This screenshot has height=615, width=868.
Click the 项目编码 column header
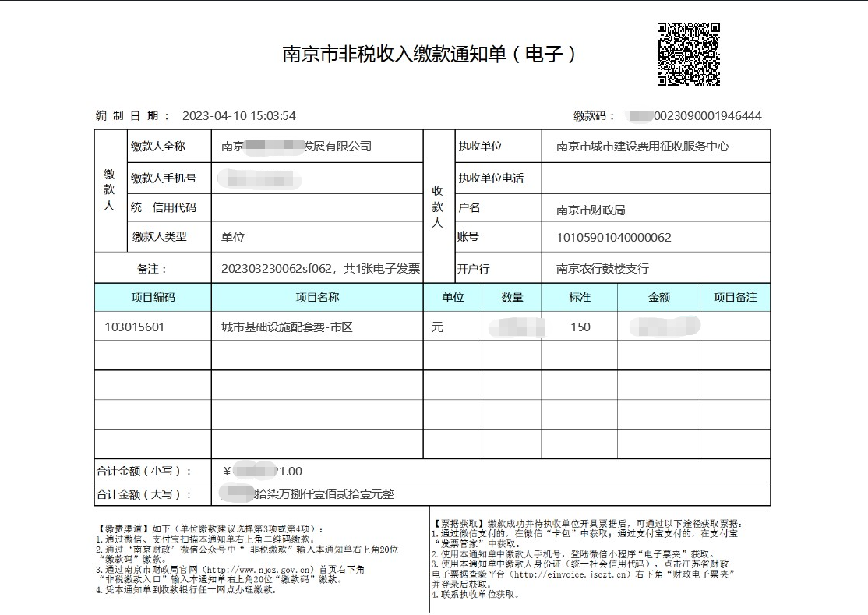(153, 297)
